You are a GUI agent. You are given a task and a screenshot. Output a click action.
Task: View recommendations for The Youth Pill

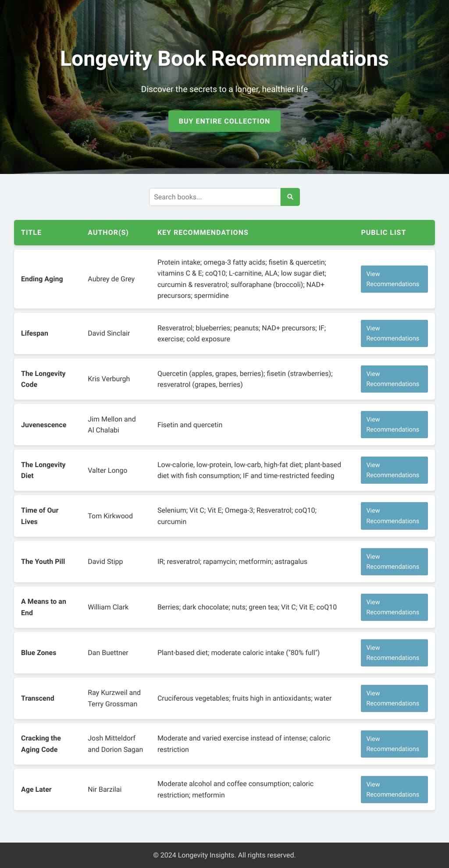point(394,561)
